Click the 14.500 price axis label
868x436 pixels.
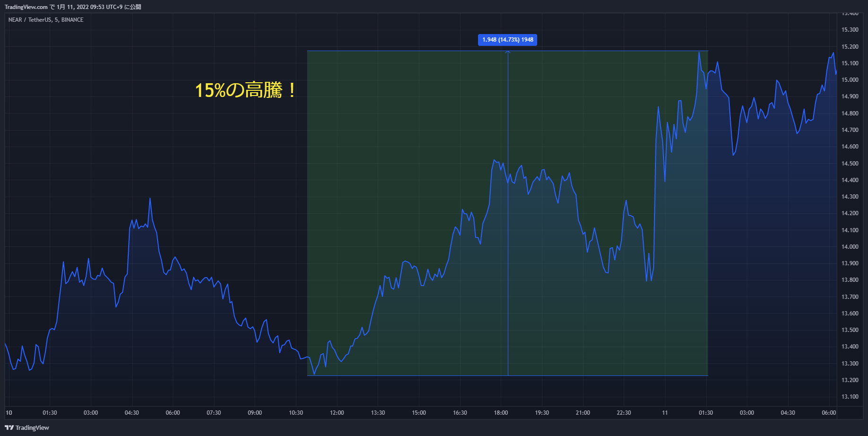pos(850,164)
